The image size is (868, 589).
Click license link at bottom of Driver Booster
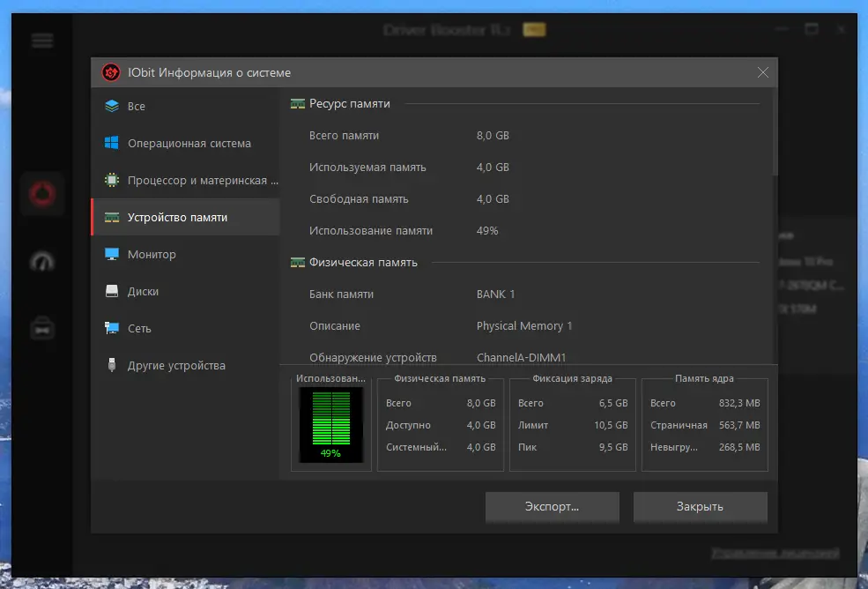[x=775, y=553]
